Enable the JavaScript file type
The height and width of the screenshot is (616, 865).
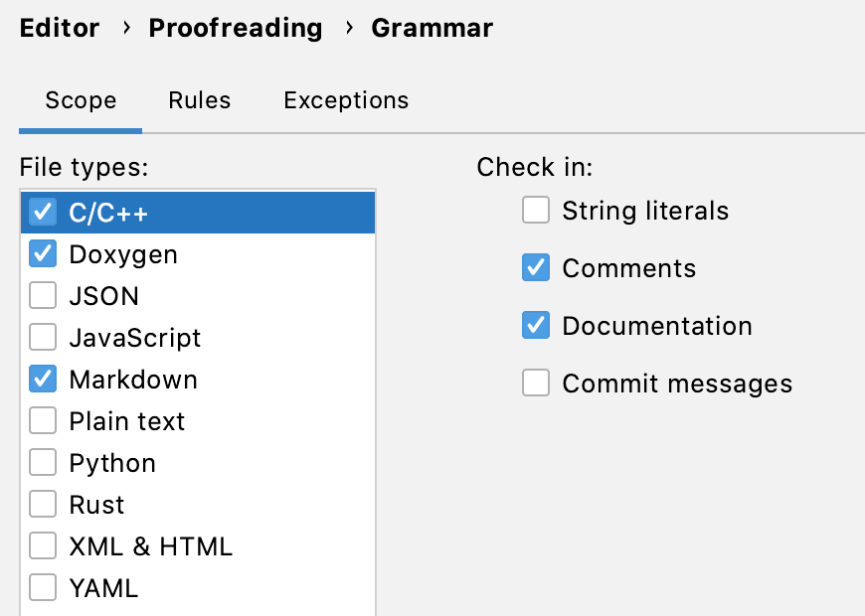42,337
